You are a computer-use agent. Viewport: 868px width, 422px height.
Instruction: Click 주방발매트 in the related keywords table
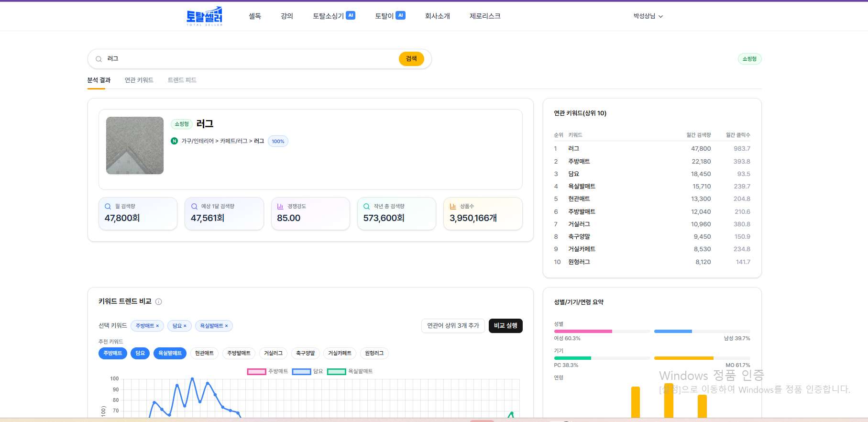coord(582,211)
